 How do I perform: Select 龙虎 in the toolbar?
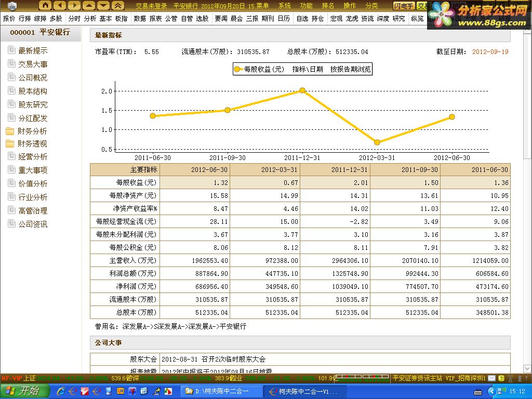coord(352,19)
